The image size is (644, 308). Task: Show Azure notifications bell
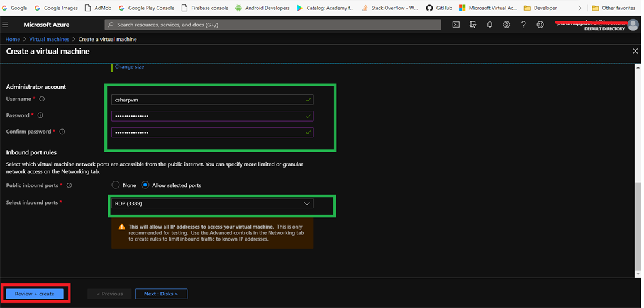coord(489,25)
